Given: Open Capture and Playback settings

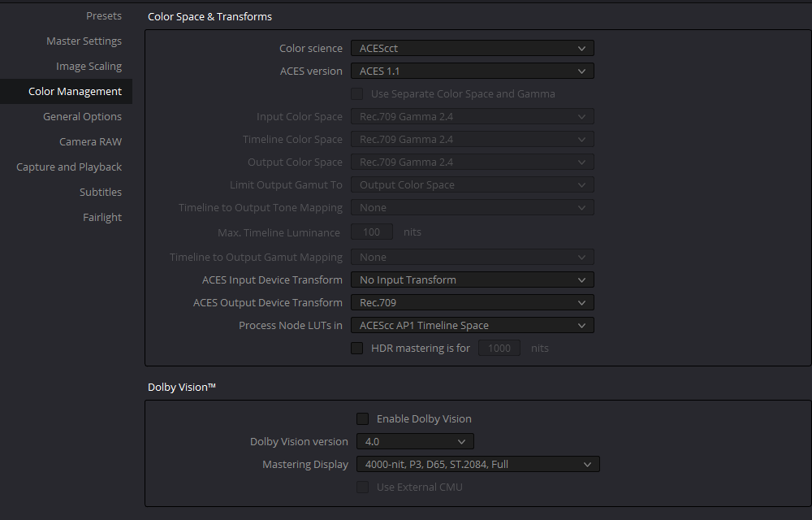Looking at the screenshot, I should 69,167.
